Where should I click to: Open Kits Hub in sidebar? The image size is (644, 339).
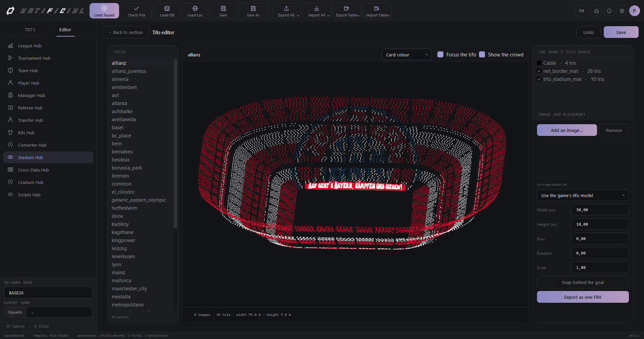[x=48, y=132]
